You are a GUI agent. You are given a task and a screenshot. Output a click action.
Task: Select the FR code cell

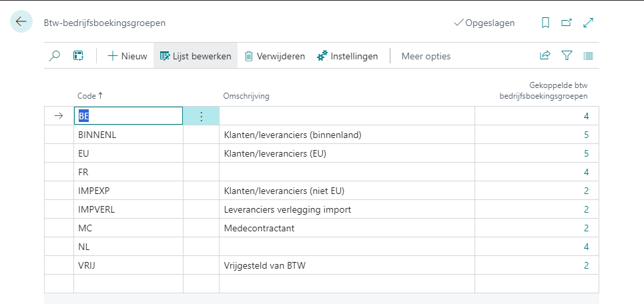click(x=128, y=172)
